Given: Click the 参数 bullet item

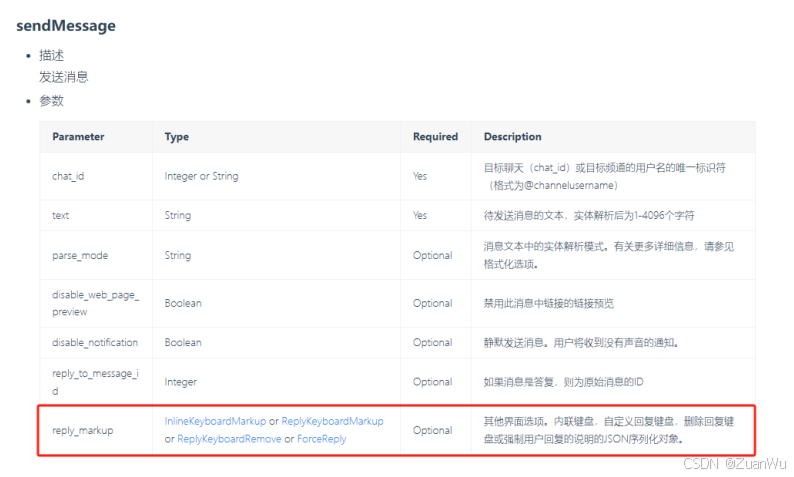Looking at the screenshot, I should coord(52,101).
